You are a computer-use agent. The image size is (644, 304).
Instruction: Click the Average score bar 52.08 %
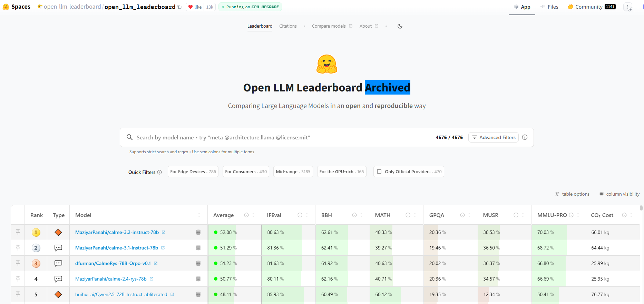[x=235, y=232]
